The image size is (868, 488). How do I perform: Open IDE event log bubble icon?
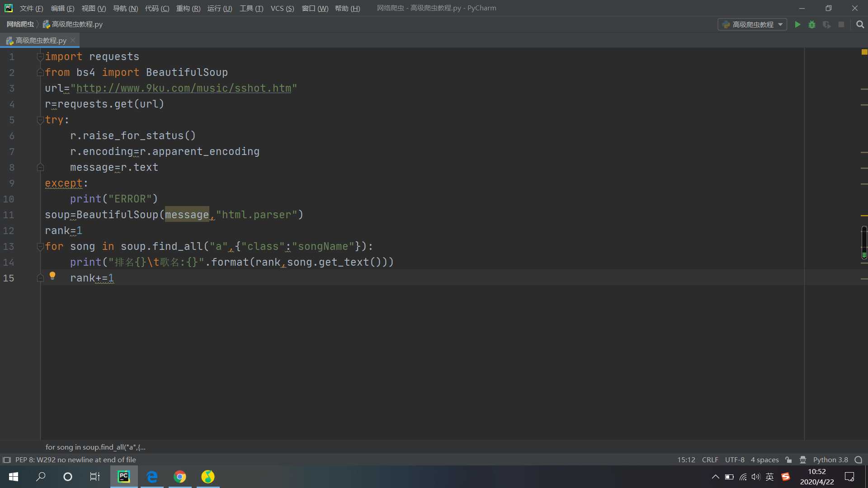(x=859, y=460)
